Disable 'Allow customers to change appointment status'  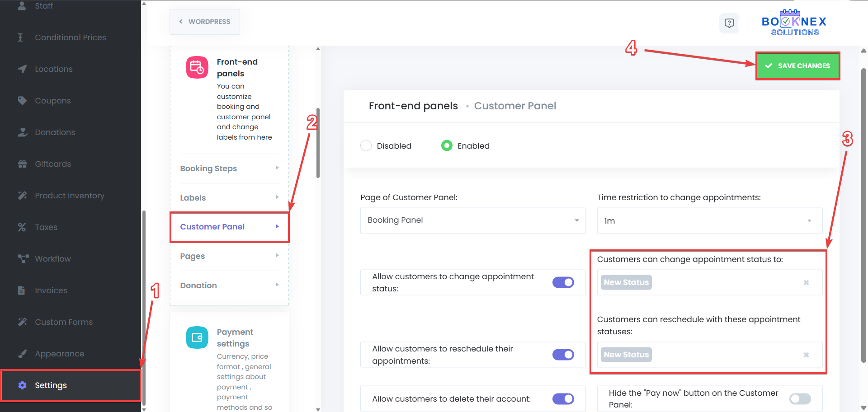tap(563, 282)
